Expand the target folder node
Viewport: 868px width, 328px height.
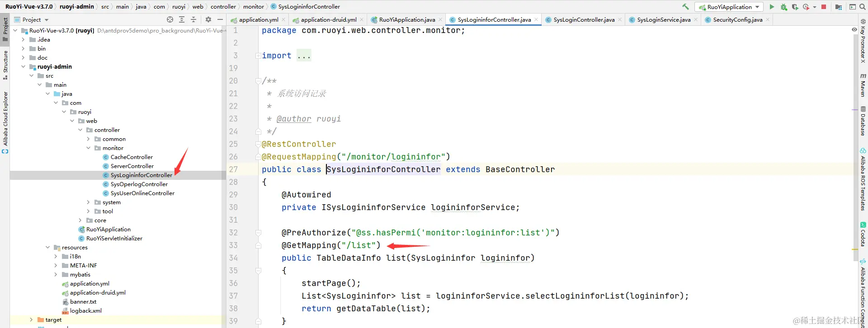(x=31, y=319)
